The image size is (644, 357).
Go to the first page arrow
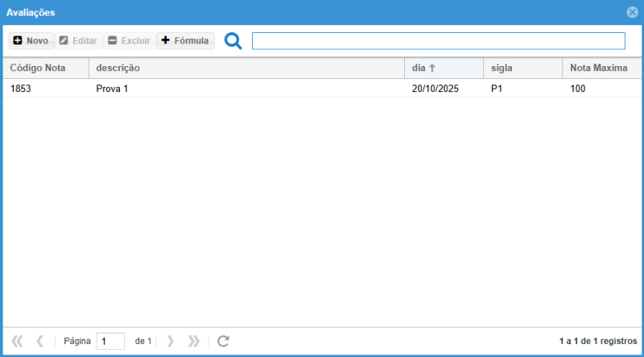[x=18, y=341]
